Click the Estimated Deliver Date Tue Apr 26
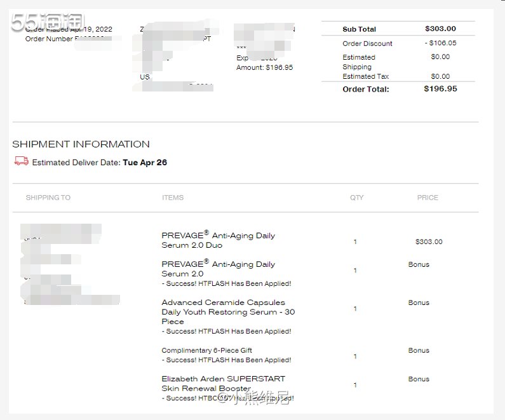 100,162
